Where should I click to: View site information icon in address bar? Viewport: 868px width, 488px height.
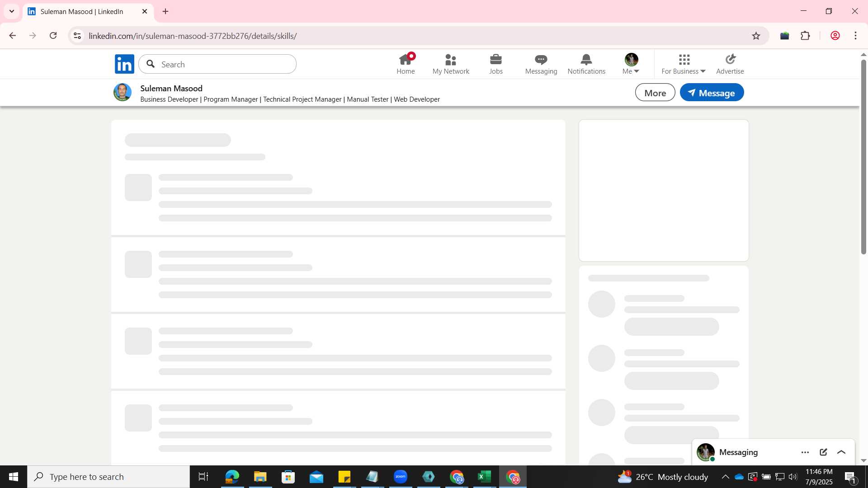pyautogui.click(x=77, y=36)
